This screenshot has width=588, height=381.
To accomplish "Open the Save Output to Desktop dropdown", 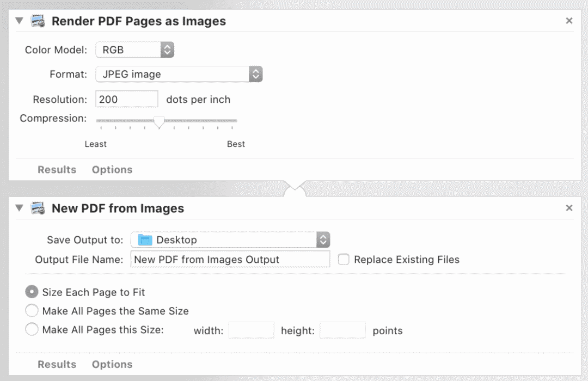I will [230, 239].
